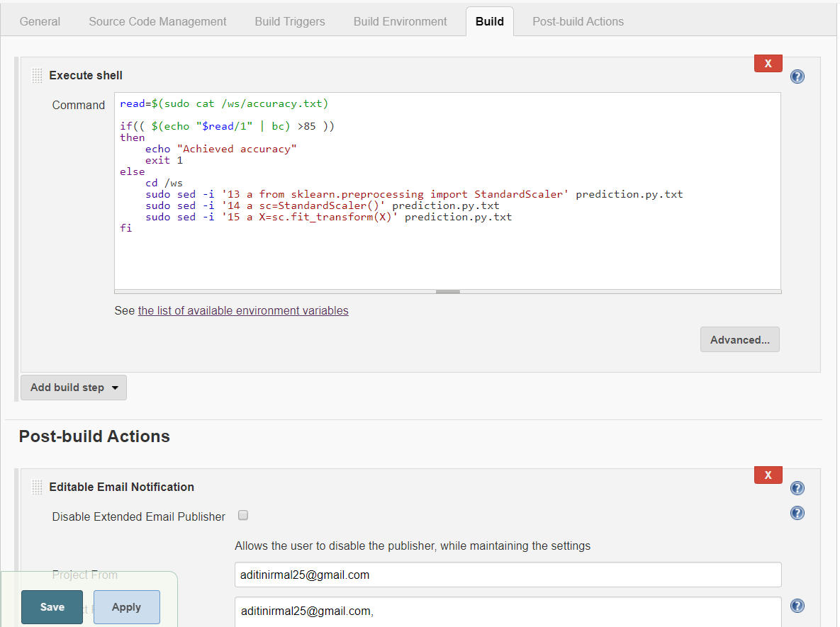
Task: Click the sed line importing StandardScaler
Action: [x=414, y=194]
